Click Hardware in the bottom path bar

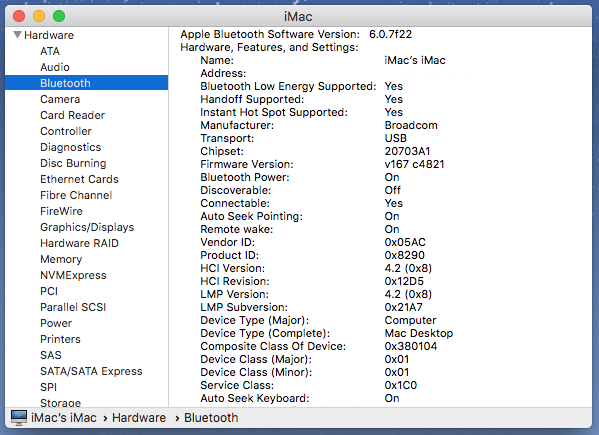pos(139,418)
